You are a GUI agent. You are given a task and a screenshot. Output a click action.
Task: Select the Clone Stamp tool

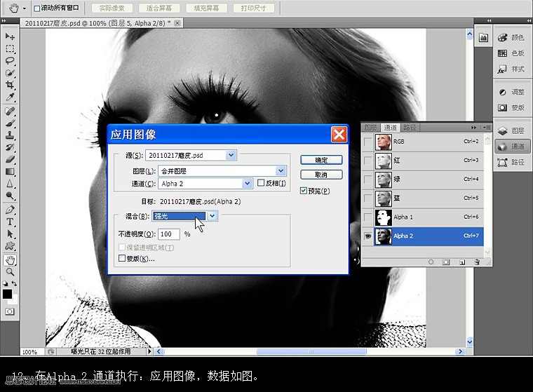pos(10,135)
